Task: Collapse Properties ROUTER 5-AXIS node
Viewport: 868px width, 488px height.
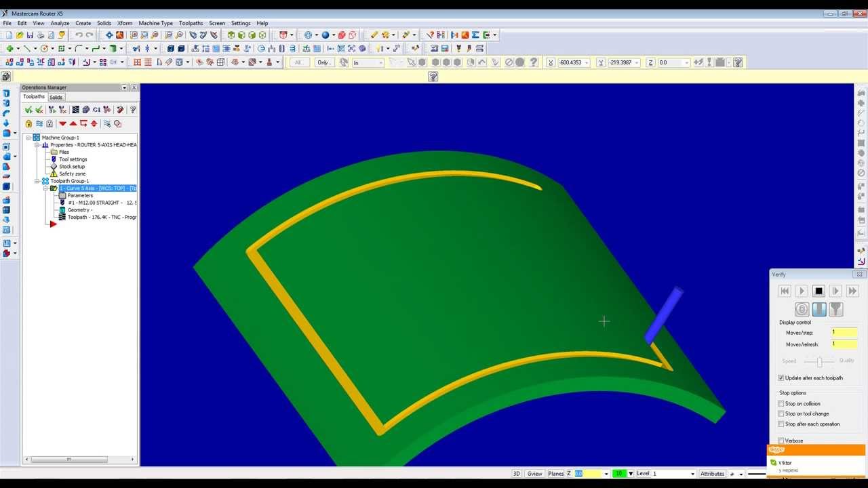Action: coord(37,145)
